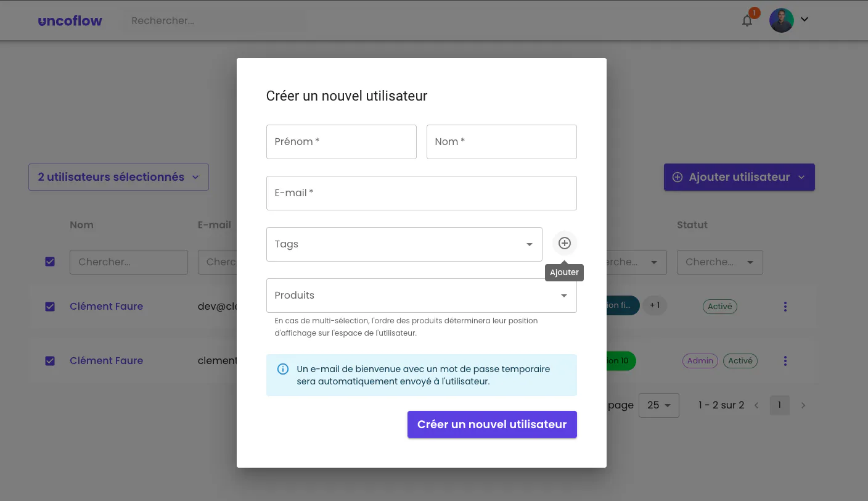Click the info icon in welcome e-mail notice

pos(283,369)
